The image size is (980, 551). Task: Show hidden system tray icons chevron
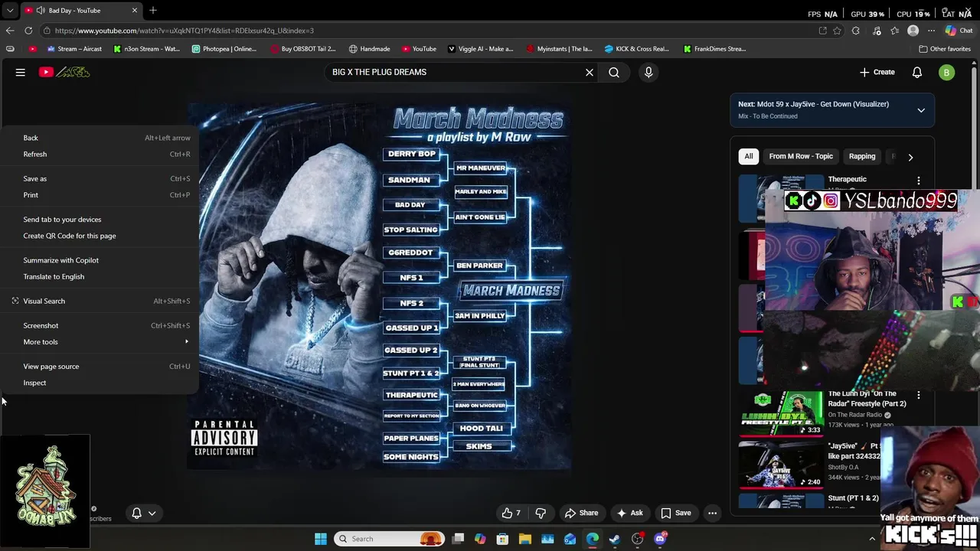[872, 539]
